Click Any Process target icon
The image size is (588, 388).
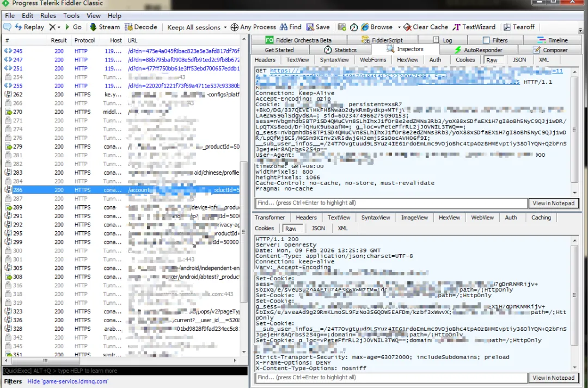(234, 27)
